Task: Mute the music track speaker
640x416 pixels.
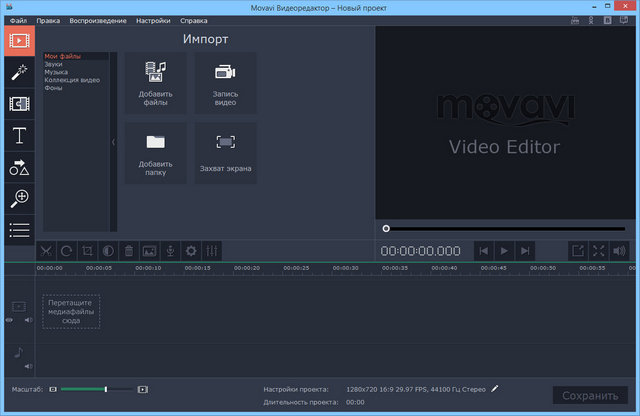Action: click(29, 367)
